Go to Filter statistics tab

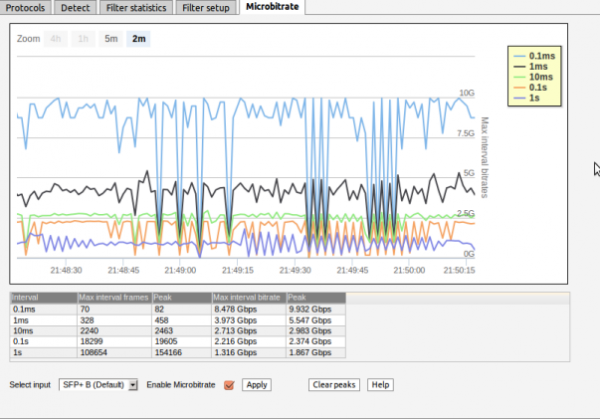(x=136, y=8)
